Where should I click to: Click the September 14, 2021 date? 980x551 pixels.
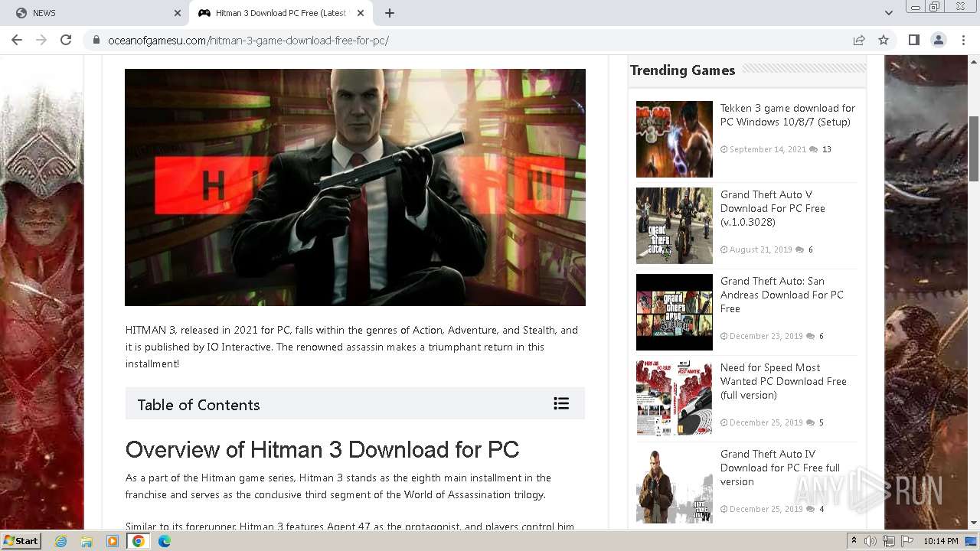tap(768, 149)
